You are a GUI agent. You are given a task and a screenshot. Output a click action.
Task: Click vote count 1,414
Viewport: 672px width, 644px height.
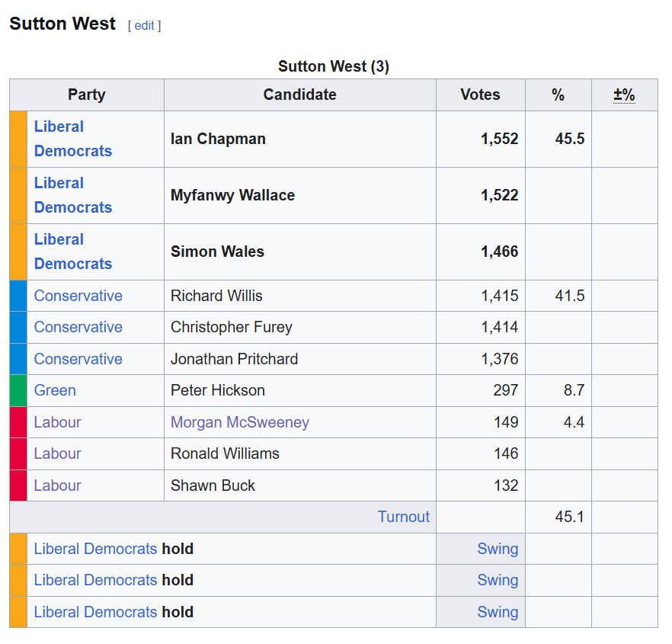[x=499, y=327]
